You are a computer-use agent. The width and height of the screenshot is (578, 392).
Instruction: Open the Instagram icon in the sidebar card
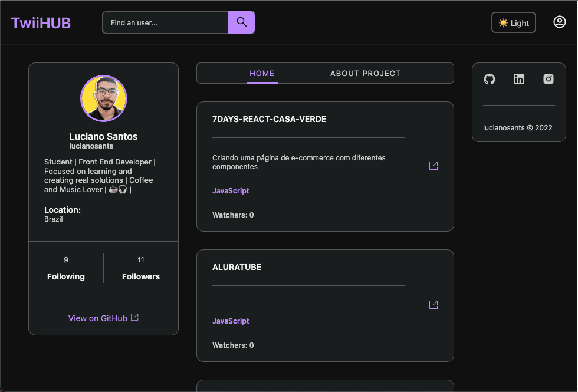[x=548, y=78]
